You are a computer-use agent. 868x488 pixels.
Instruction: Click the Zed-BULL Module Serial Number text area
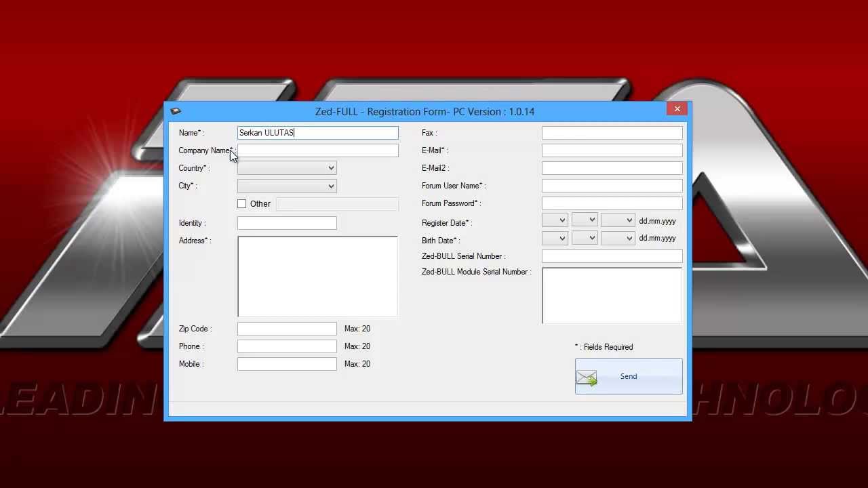[x=612, y=296]
